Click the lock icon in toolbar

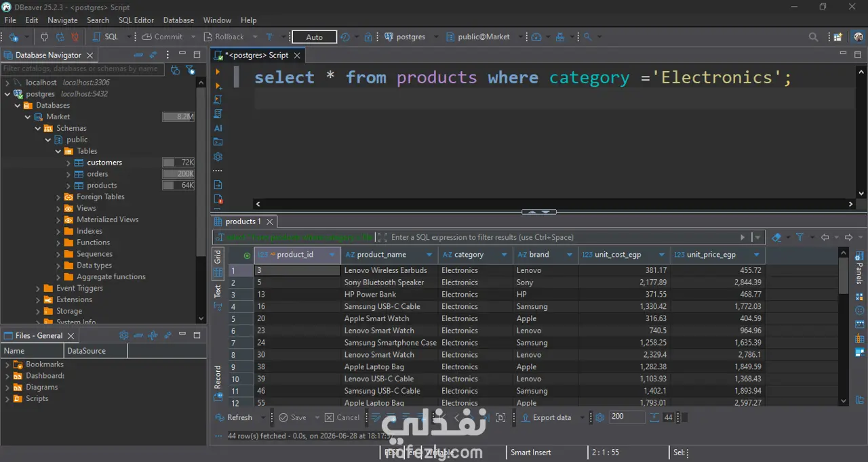point(368,37)
